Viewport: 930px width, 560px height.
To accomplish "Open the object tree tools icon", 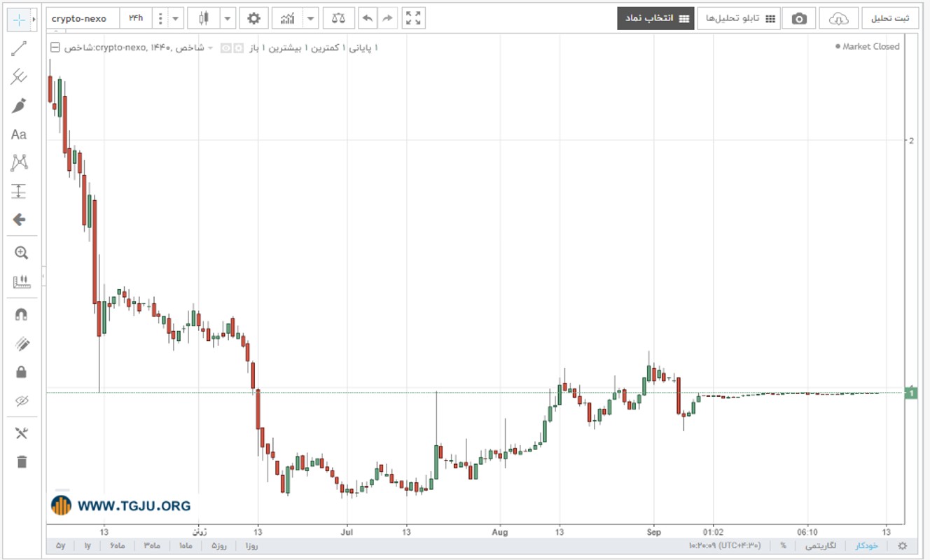I will (21, 433).
